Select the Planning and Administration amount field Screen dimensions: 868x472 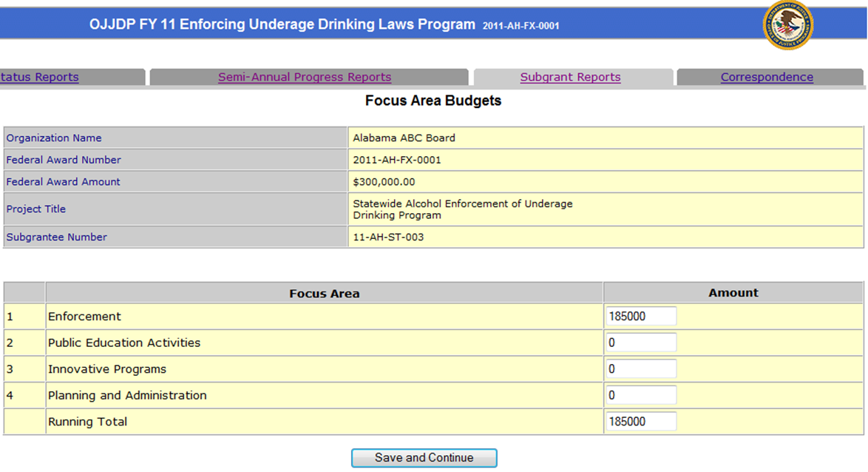pyautogui.click(x=640, y=395)
